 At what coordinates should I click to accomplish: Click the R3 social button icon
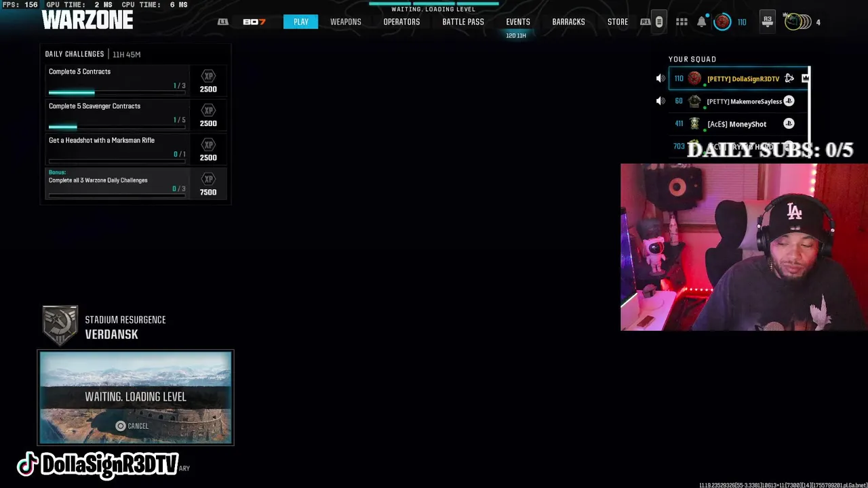tap(768, 22)
